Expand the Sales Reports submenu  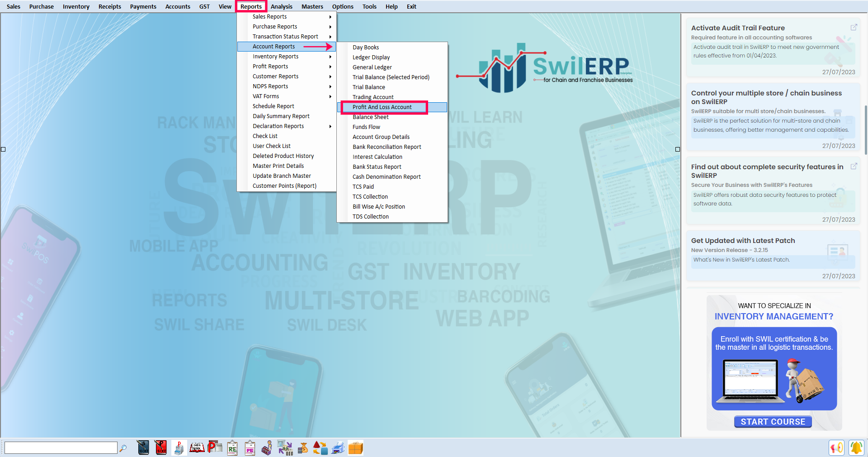point(287,17)
